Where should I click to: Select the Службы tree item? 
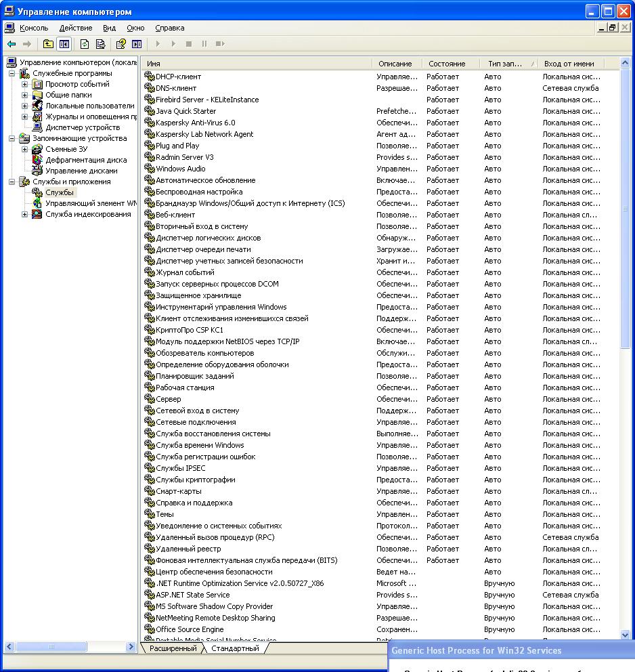click(60, 192)
